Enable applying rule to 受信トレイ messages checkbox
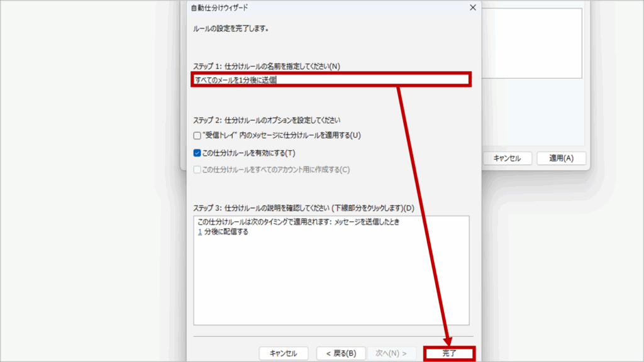This screenshot has height=362, width=644. click(x=197, y=136)
